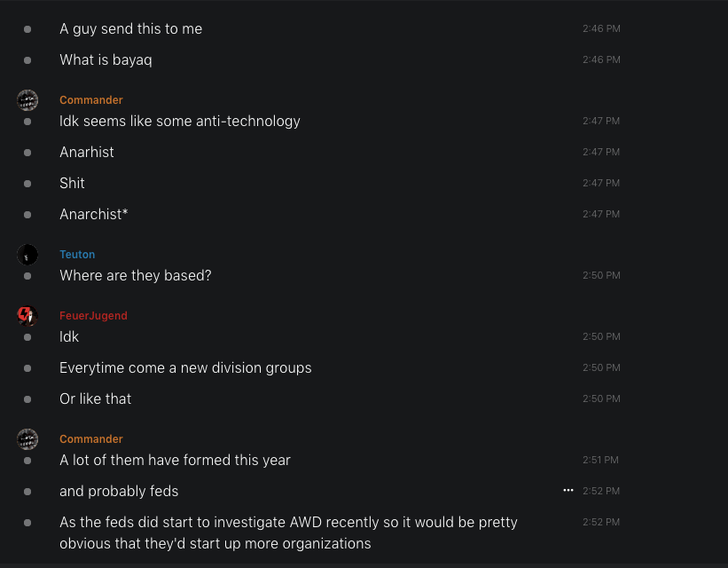
Task: Click the bullet dot beside "What is bayaq"
Action: point(27,60)
